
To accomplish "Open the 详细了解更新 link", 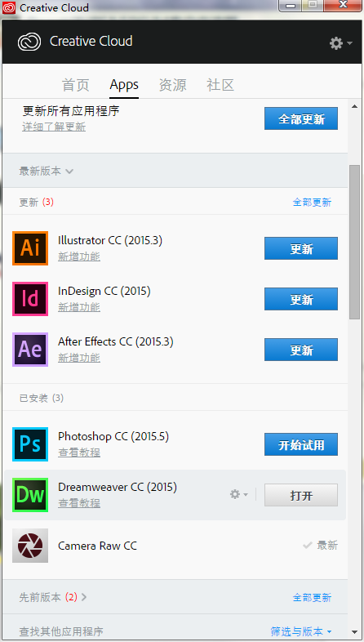I will (x=54, y=127).
